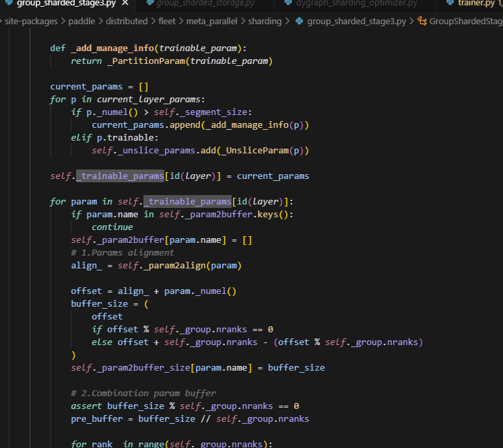Click GroupShardedStage class name in breadcrumb
The width and height of the screenshot is (503, 448).
[x=465, y=22]
